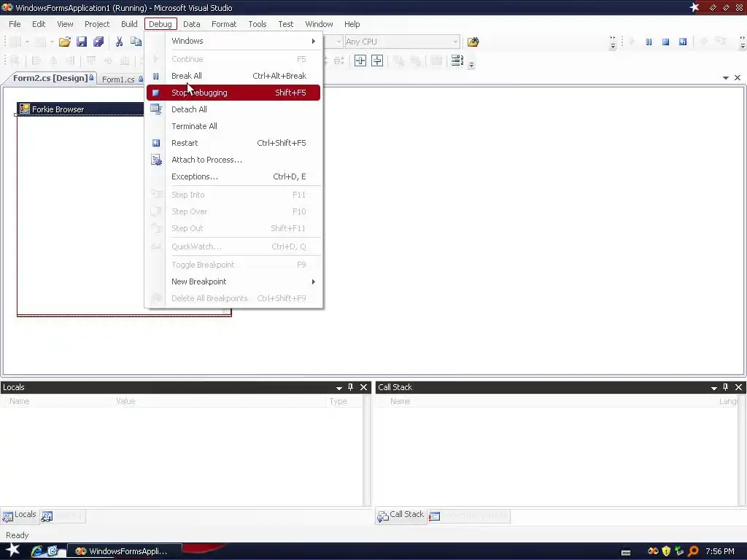Open the active files dropdown arrow
This screenshot has width=747, height=560.
coord(726,77)
